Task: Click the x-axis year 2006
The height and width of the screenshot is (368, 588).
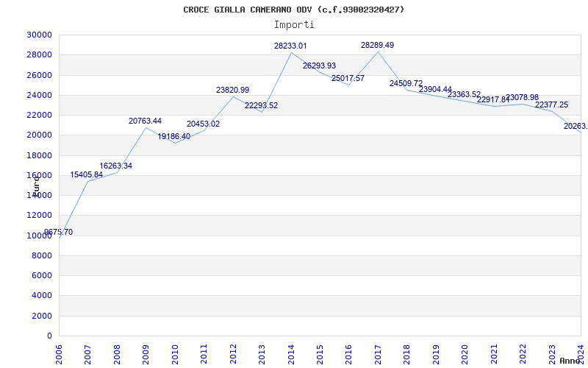Action: pos(59,354)
